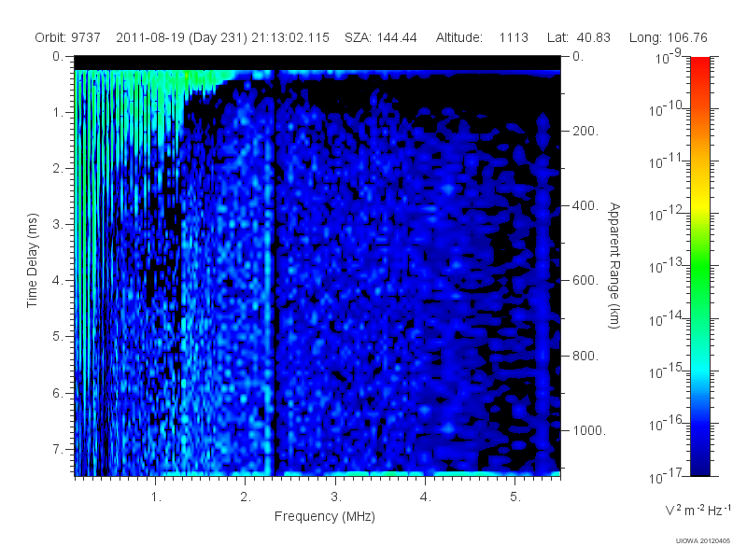
Task: Click the Altitude: 1113 label
Action: [x=482, y=37]
